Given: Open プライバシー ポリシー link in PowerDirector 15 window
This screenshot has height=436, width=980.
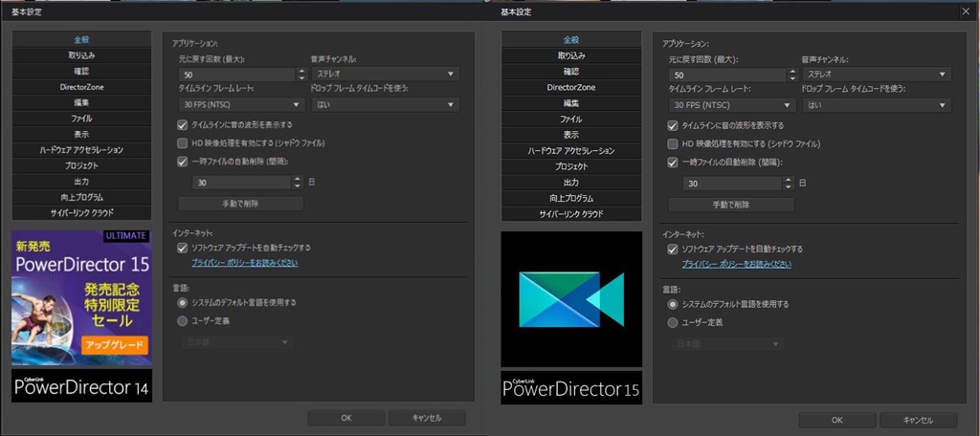Looking at the screenshot, I should click(x=736, y=264).
